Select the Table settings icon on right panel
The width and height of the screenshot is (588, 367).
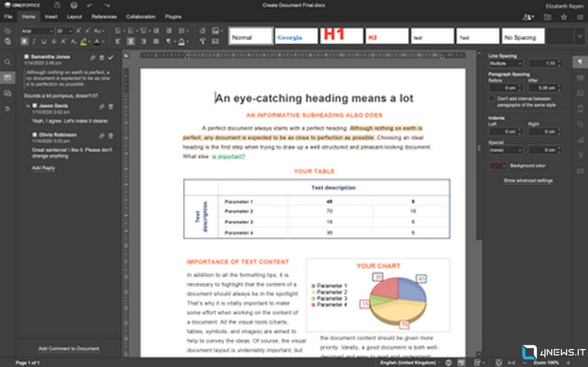point(581,78)
